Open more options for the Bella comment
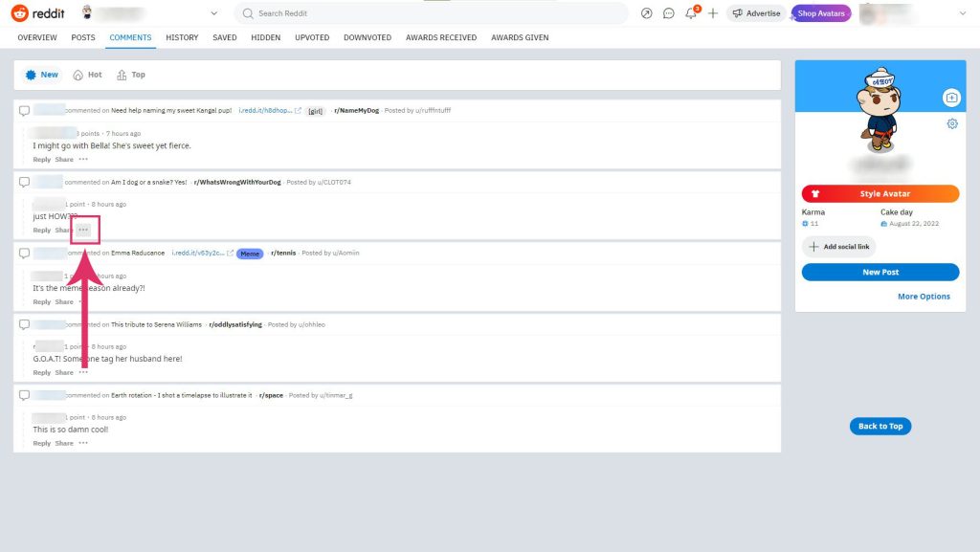This screenshot has width=980, height=552. pos(83,159)
